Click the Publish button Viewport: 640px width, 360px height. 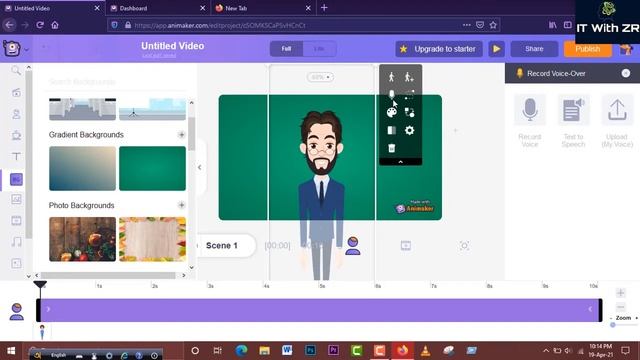587,49
